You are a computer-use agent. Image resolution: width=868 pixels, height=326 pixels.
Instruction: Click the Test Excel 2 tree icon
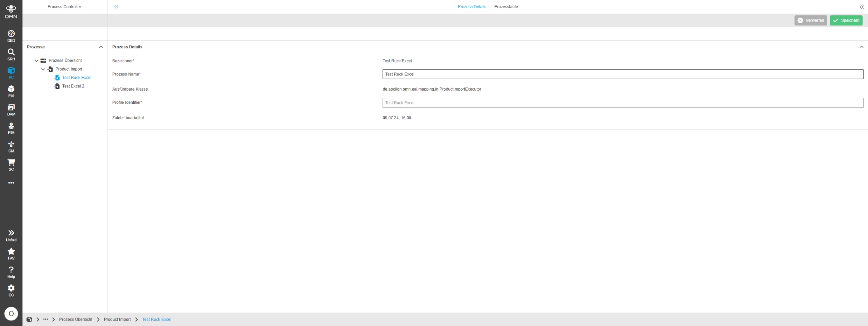(57, 86)
